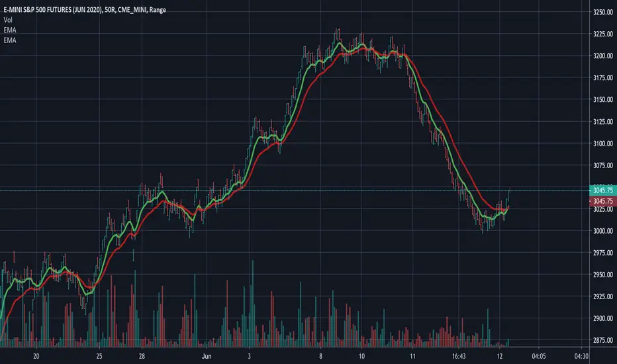Click the 3125.00 price axis label
The height and width of the screenshot is (364, 617).
(603, 122)
